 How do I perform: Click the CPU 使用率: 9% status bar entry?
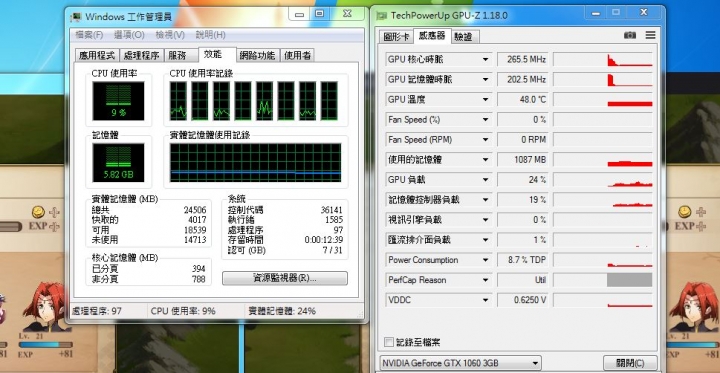click(x=183, y=311)
